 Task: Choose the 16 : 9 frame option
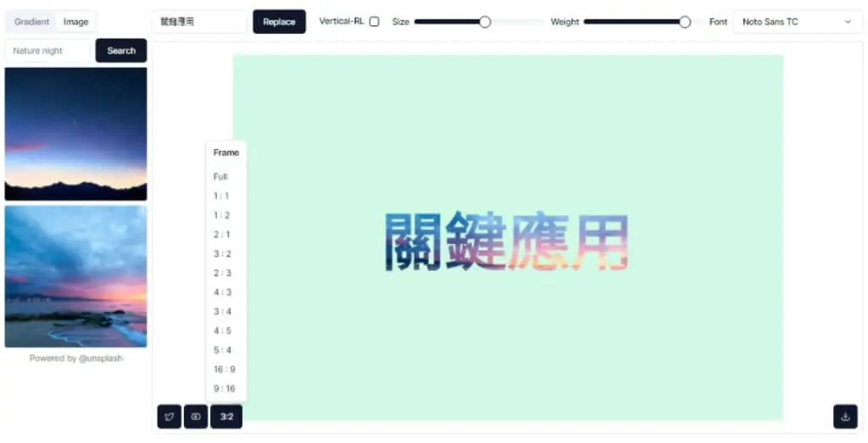point(225,369)
